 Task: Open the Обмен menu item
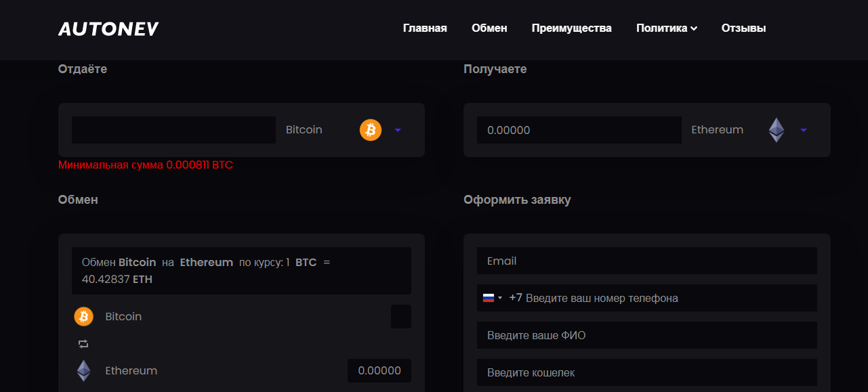click(489, 28)
